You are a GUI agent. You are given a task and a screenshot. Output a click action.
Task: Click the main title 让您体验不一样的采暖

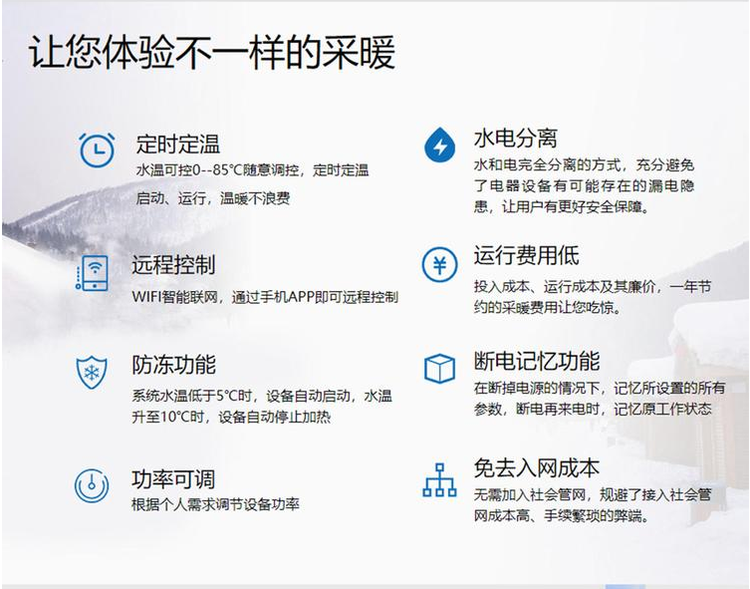(212, 52)
